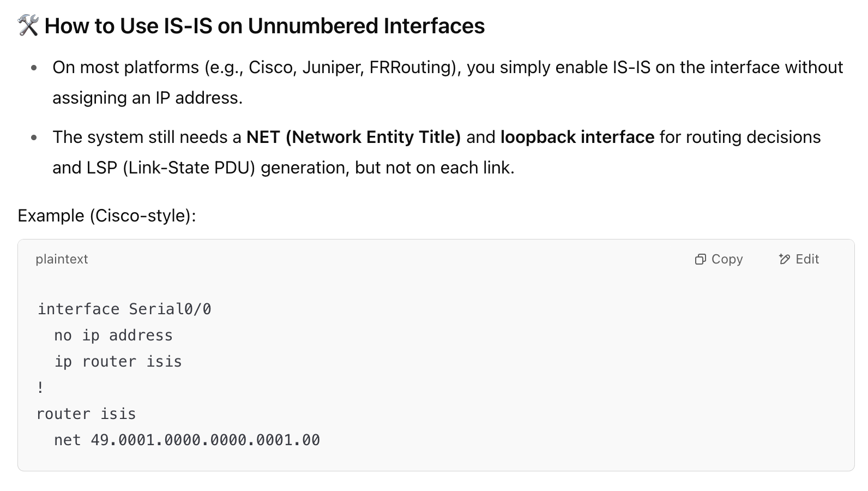This screenshot has height=491, width=868.
Task: Click the 'interface Serial0/0' code line
Action: (124, 309)
